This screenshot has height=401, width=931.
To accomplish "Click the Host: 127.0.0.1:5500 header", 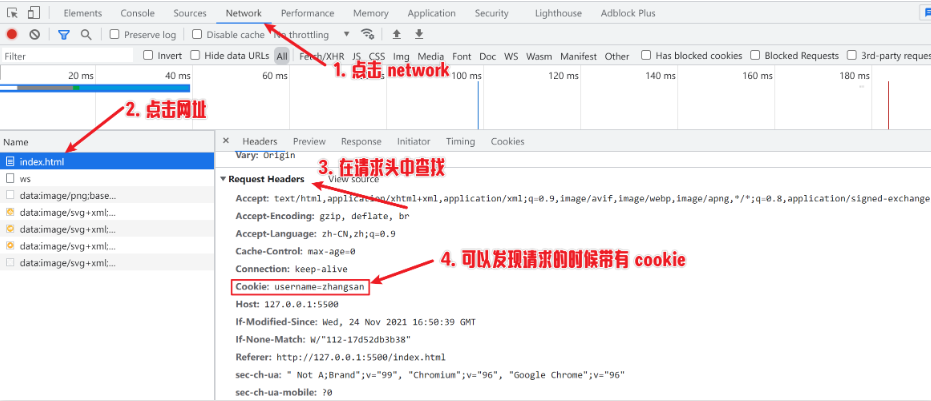I will 287,304.
